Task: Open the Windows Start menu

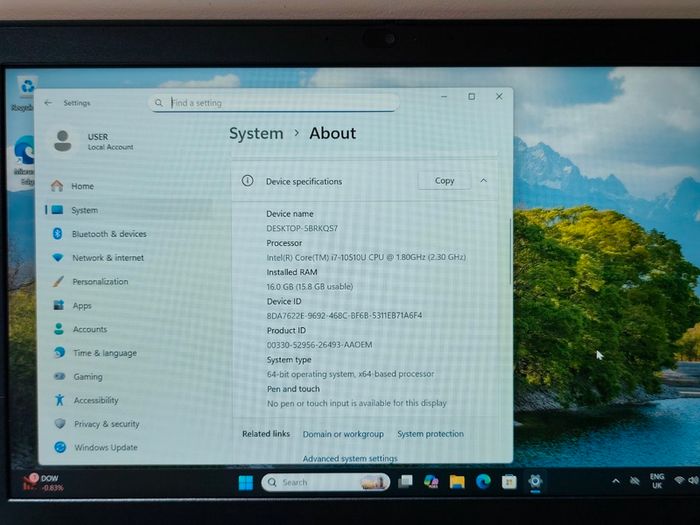Action: [x=246, y=483]
